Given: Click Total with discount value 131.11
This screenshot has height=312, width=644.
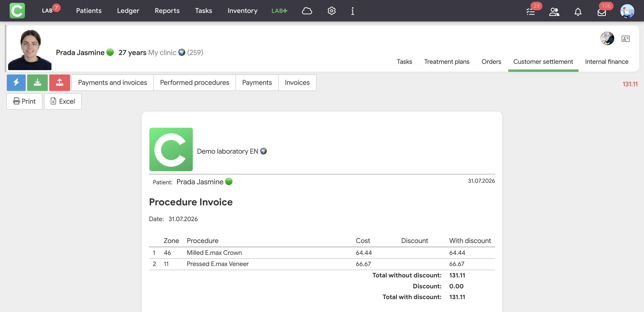Looking at the screenshot, I should (x=457, y=297).
